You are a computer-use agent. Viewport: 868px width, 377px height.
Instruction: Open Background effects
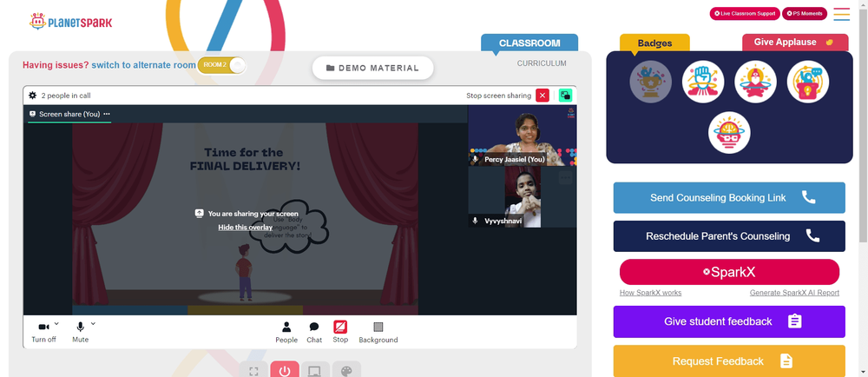click(378, 332)
